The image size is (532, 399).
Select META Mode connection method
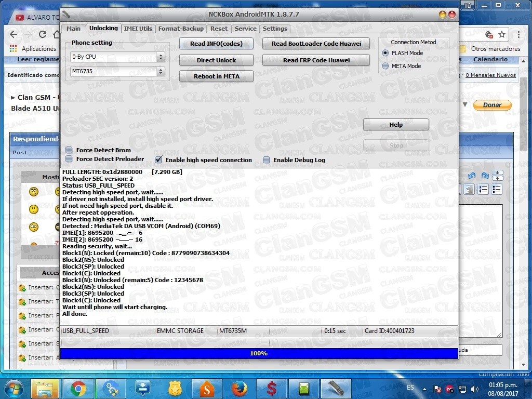[x=385, y=66]
